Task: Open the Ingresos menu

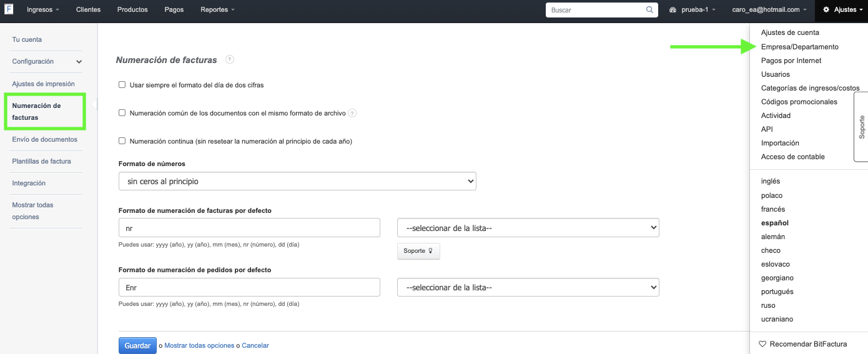Action: pos(43,10)
